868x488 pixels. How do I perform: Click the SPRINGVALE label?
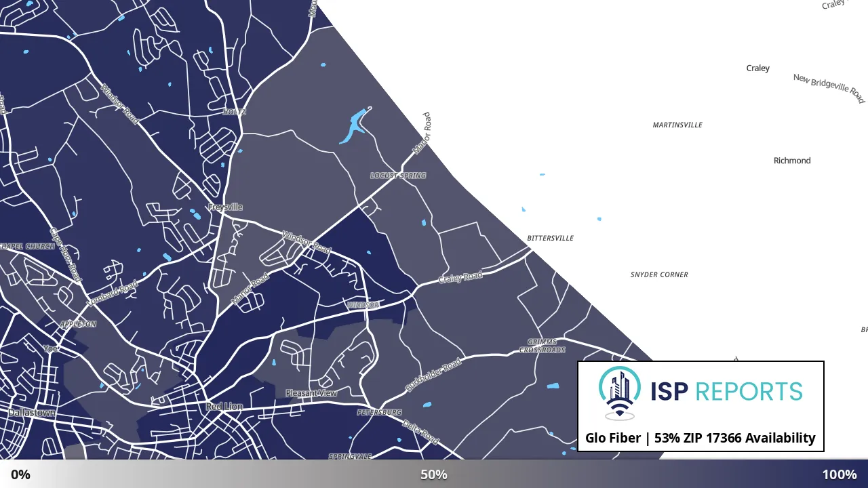tap(350, 457)
